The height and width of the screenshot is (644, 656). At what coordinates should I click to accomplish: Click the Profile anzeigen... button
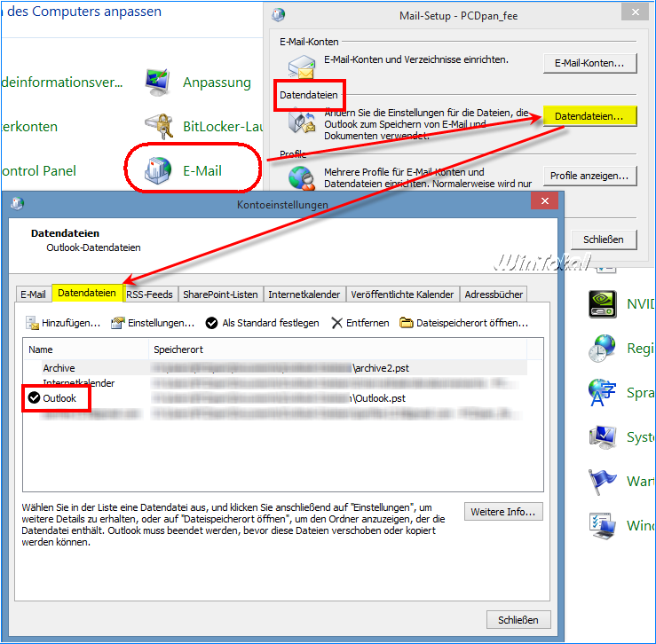pos(590,176)
